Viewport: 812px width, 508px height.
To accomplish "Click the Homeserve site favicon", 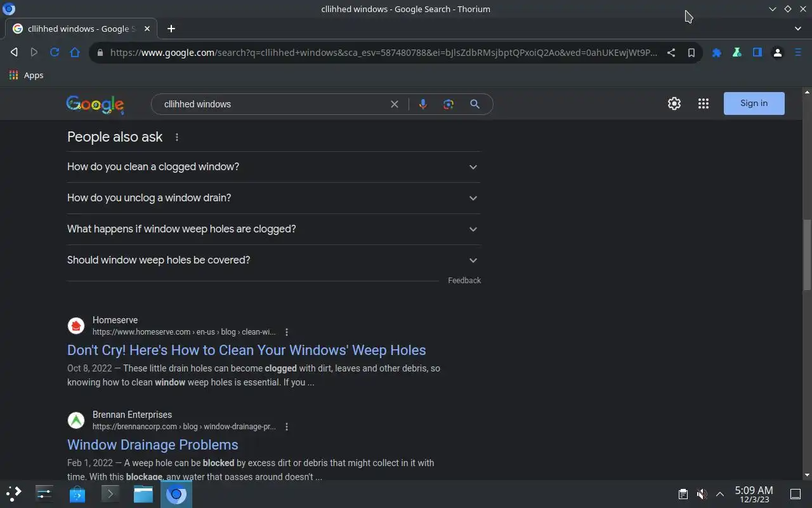I will [x=76, y=326].
